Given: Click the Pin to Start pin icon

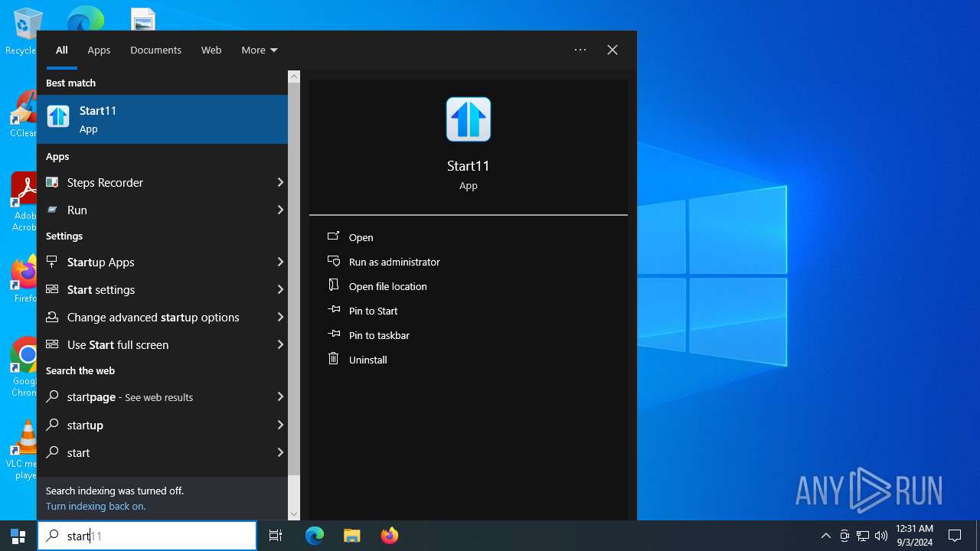Looking at the screenshot, I should click(x=333, y=310).
